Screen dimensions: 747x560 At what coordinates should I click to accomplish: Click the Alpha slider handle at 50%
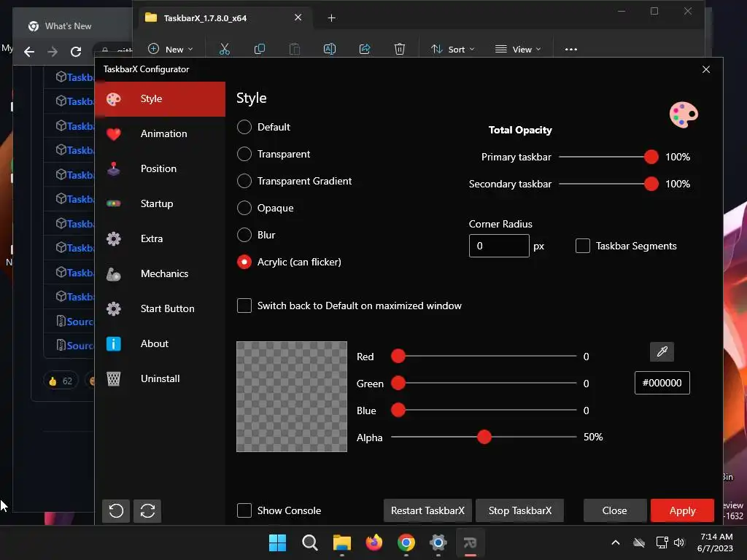pos(484,437)
